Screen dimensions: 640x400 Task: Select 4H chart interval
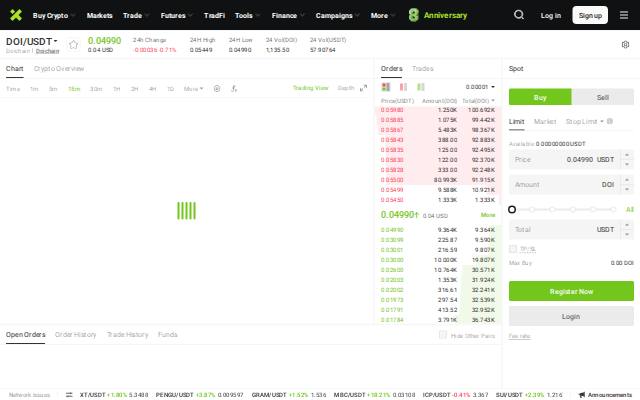coord(153,89)
